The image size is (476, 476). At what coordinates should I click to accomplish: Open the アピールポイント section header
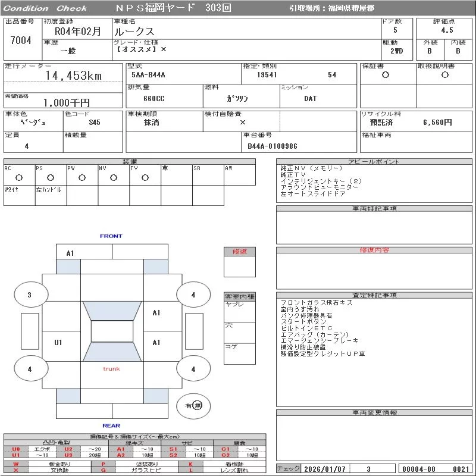click(374, 162)
